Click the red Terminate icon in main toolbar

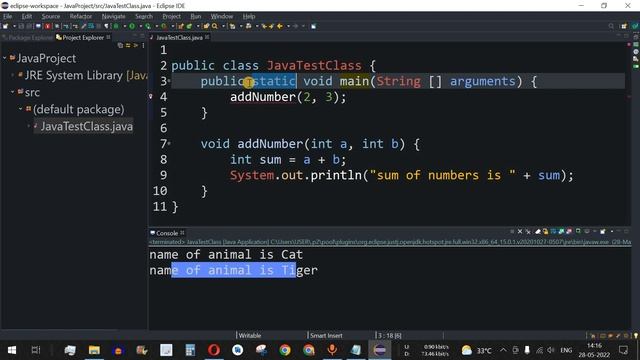[x=47, y=26]
